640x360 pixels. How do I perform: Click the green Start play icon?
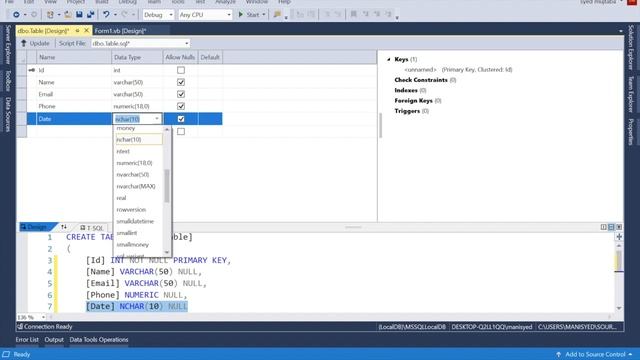click(241, 15)
